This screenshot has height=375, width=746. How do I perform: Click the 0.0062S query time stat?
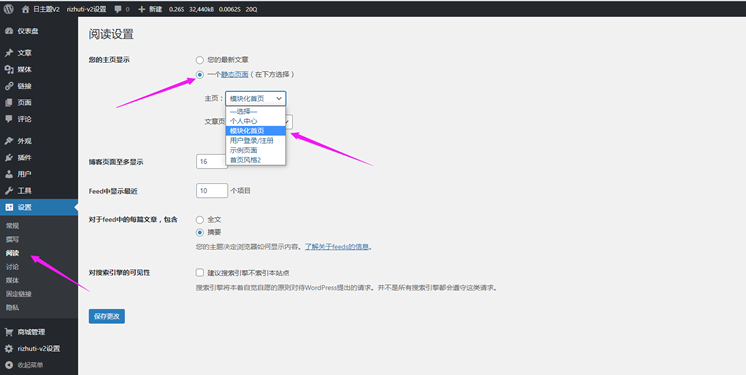click(x=230, y=9)
